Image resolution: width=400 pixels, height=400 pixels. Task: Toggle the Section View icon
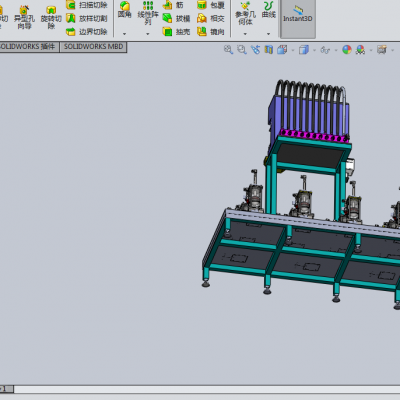pos(269,50)
